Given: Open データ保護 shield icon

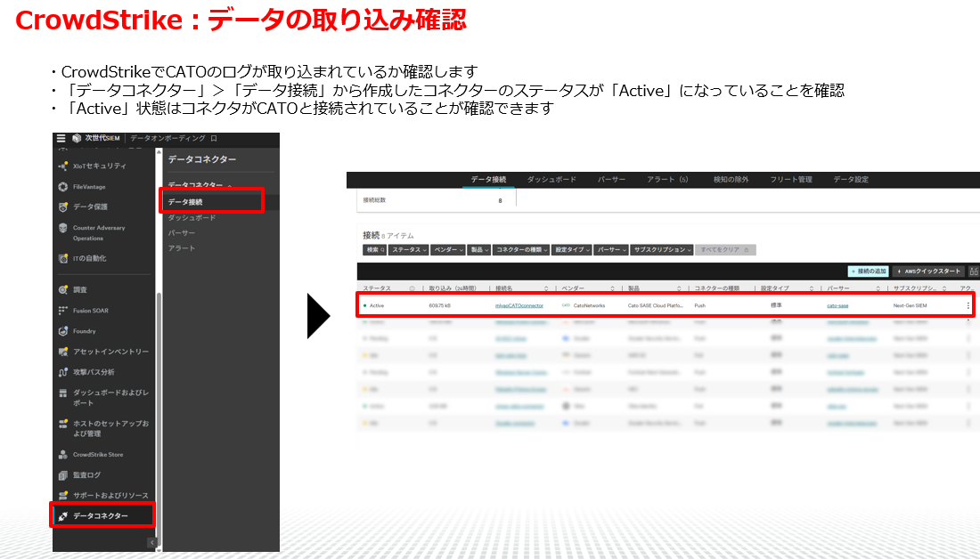Looking at the screenshot, I should coord(62,207).
